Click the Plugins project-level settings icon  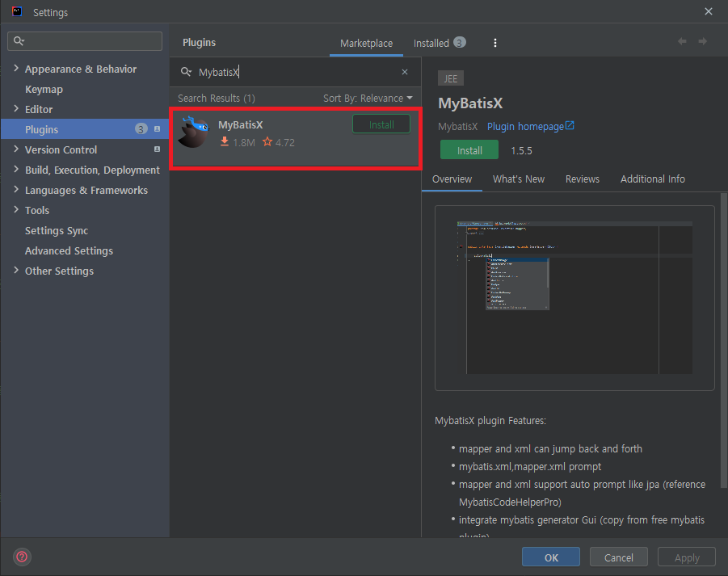157,129
